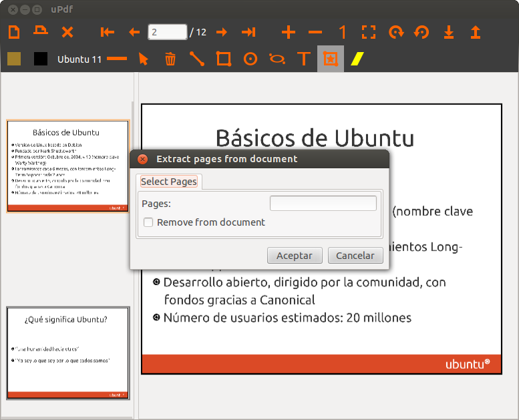Select the ¿Qué significa Ubuntu? thumbnail

click(68, 353)
